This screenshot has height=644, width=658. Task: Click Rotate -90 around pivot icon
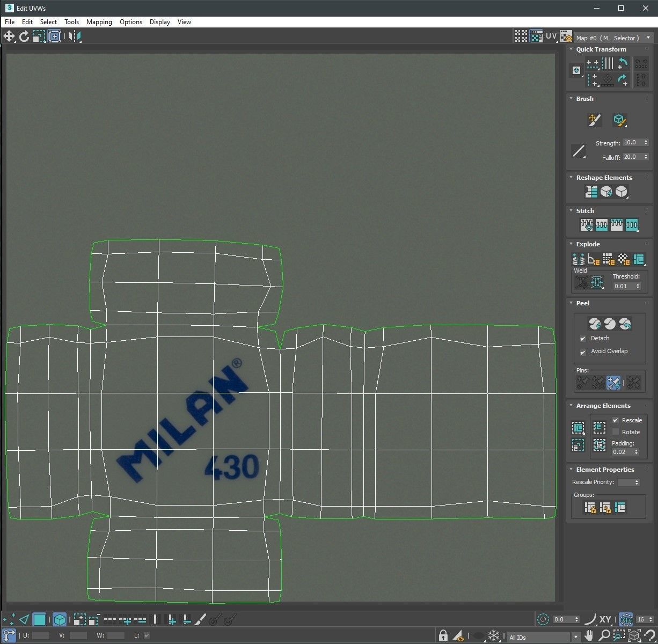click(x=623, y=63)
